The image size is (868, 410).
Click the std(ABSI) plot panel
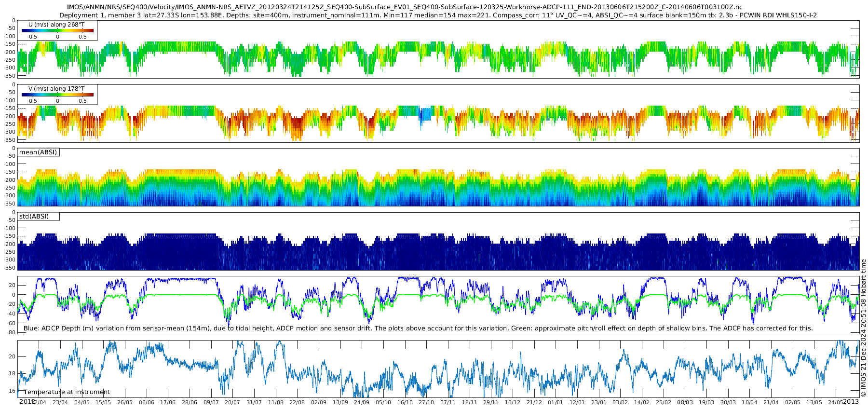click(438, 242)
